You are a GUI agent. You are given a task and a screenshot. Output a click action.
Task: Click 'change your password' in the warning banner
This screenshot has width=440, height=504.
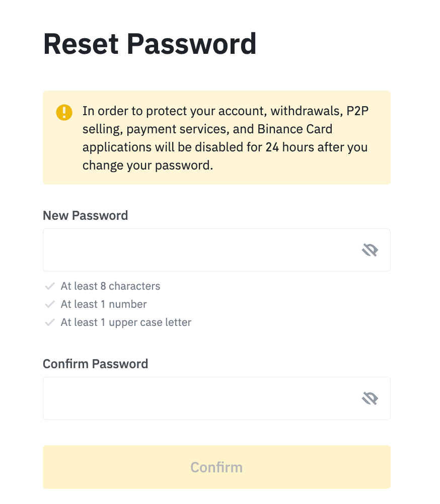click(148, 166)
